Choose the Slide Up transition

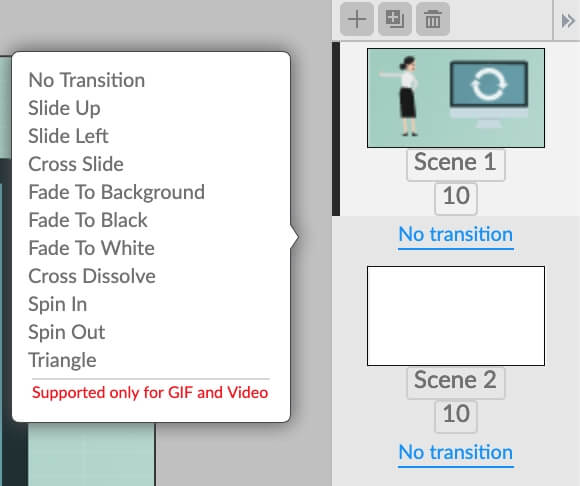coord(64,108)
